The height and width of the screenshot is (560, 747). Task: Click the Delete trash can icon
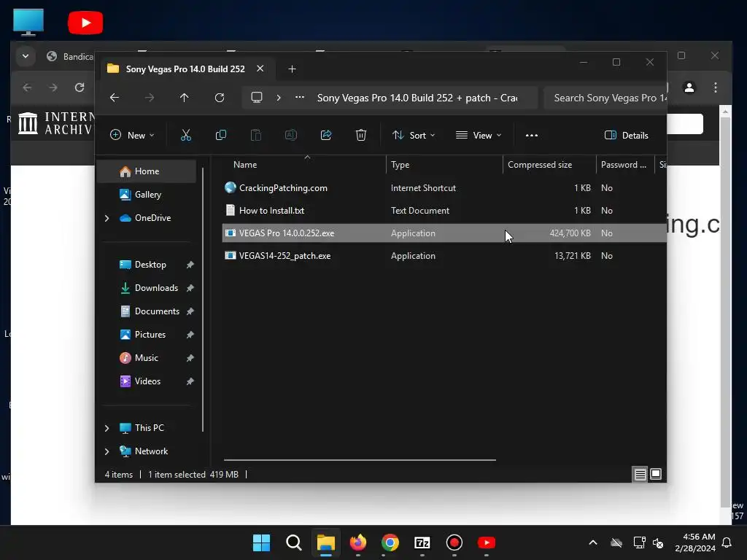361,135
